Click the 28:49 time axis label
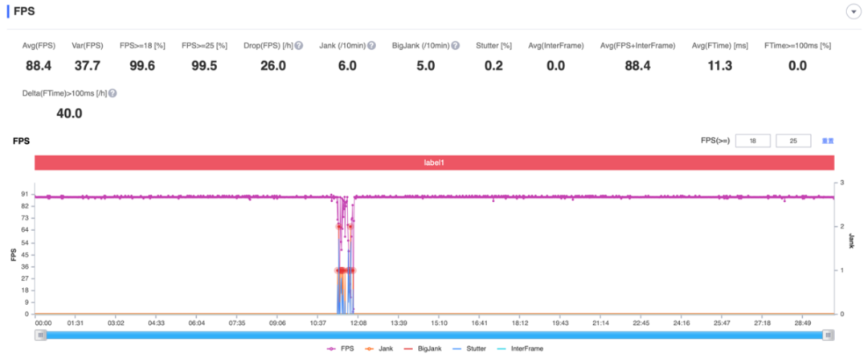 pyautogui.click(x=802, y=323)
